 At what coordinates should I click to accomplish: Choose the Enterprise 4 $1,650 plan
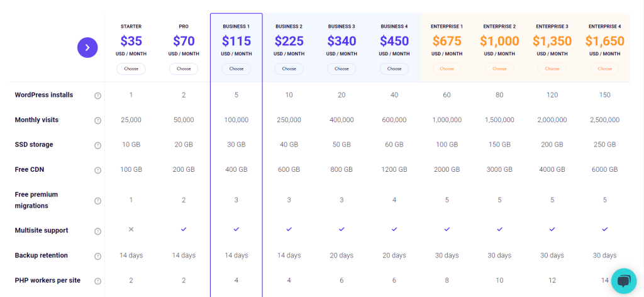pos(604,69)
